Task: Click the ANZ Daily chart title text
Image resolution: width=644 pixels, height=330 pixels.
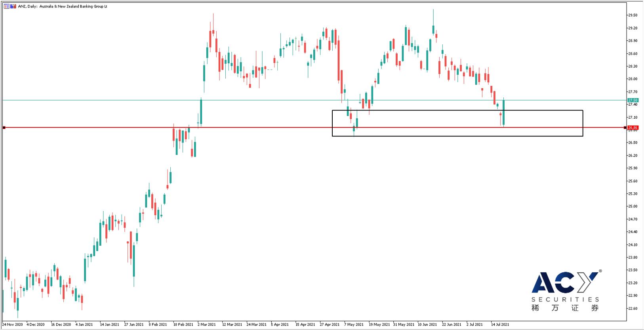Action: [63, 6]
